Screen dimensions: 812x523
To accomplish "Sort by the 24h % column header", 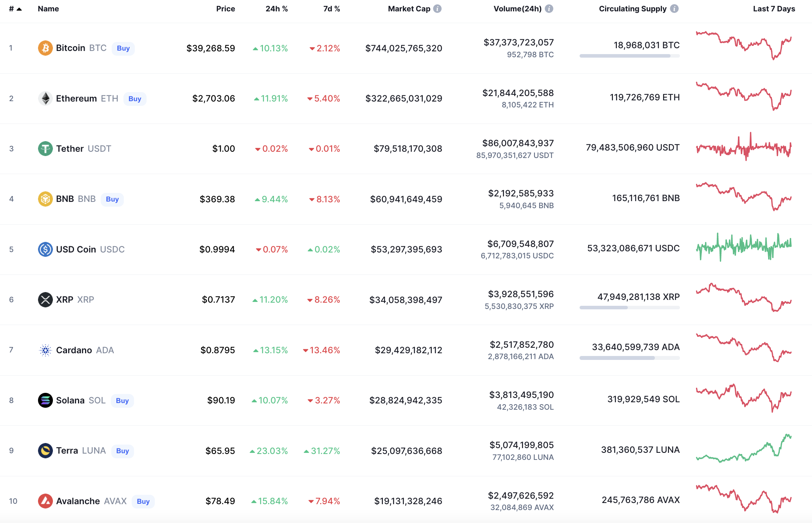I will click(x=276, y=9).
